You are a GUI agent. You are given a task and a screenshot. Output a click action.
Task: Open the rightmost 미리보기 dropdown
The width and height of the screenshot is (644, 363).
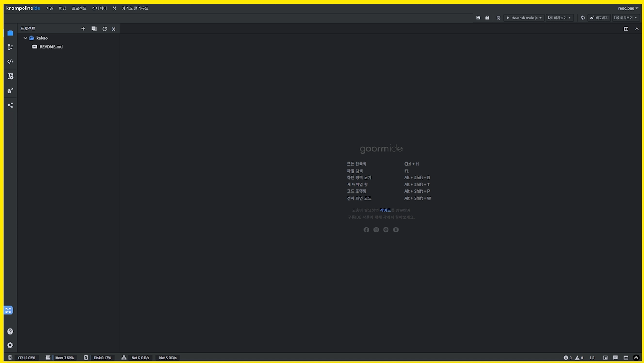(626, 18)
